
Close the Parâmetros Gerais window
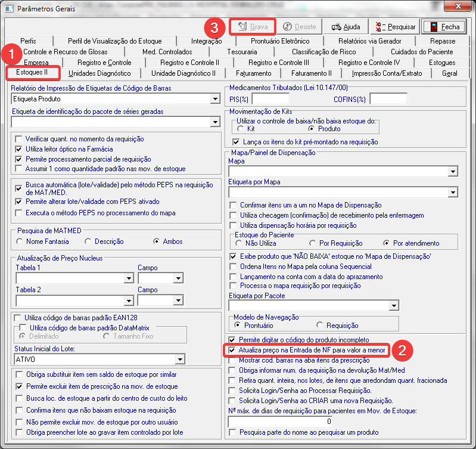[458, 6]
